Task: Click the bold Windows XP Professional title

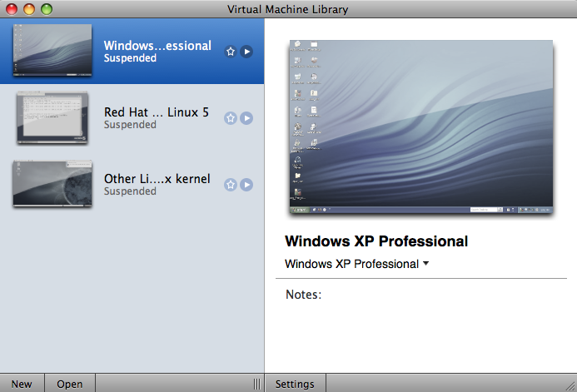Action: pos(376,241)
